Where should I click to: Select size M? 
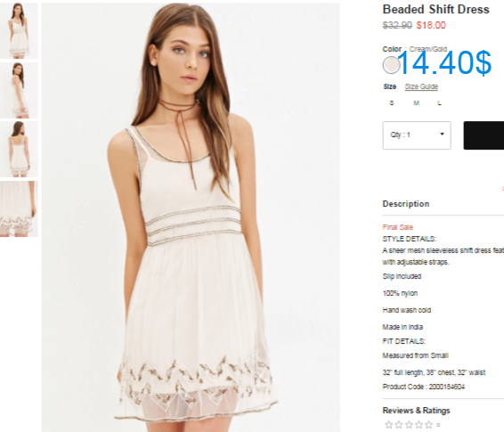click(416, 102)
